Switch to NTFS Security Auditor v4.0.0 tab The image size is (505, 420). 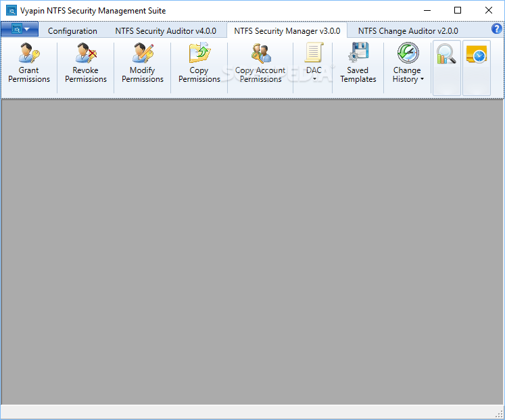click(166, 31)
